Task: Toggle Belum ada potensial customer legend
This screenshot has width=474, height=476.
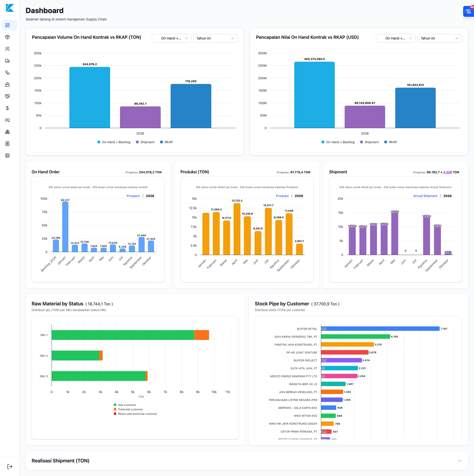Action: click(135, 414)
